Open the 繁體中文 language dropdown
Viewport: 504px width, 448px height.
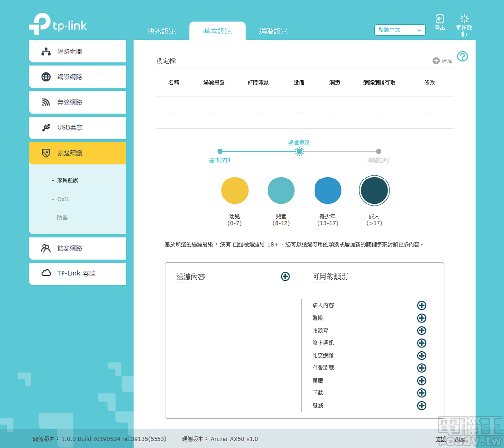pos(400,30)
